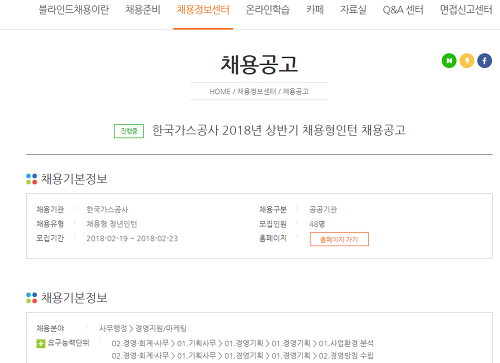The image size is (500, 363).
Task: Click the 모집기간 label
Action: click(x=50, y=238)
